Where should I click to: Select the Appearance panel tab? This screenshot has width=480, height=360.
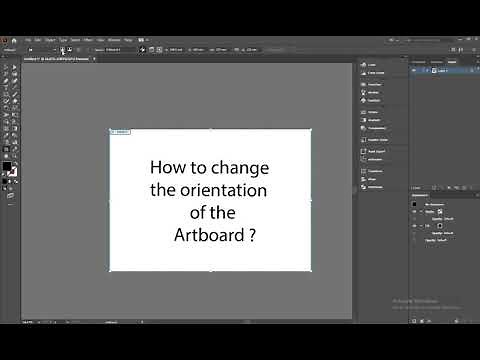pos(420,195)
